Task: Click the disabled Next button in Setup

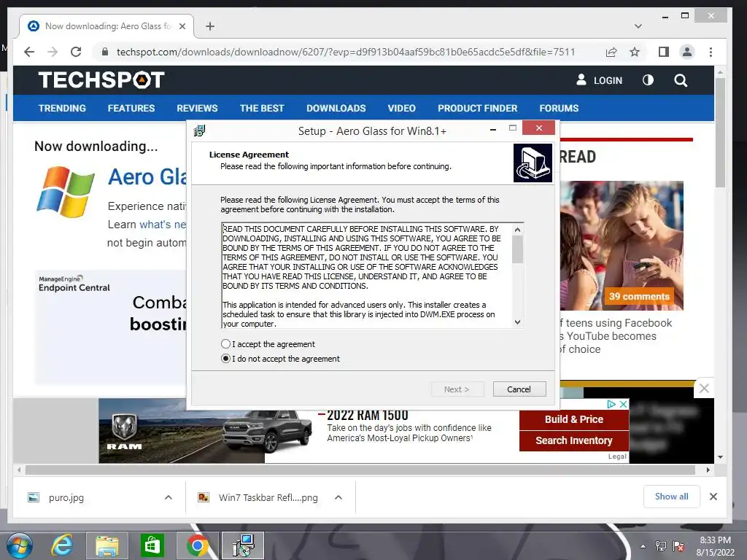Action: click(x=457, y=389)
